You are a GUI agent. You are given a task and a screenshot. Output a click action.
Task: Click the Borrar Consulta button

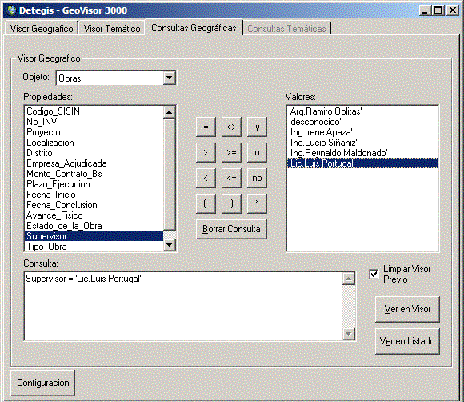[x=231, y=229]
